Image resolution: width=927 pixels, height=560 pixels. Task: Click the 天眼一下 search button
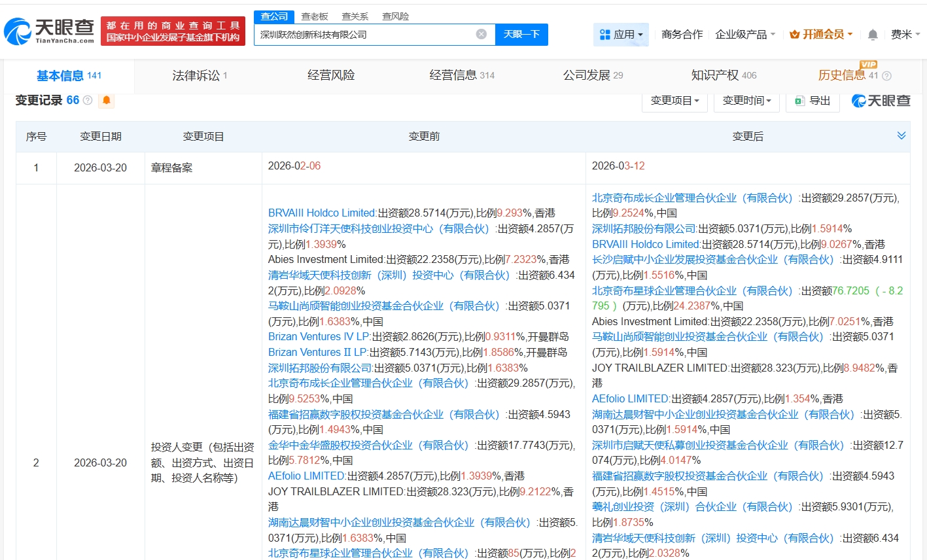pos(521,35)
